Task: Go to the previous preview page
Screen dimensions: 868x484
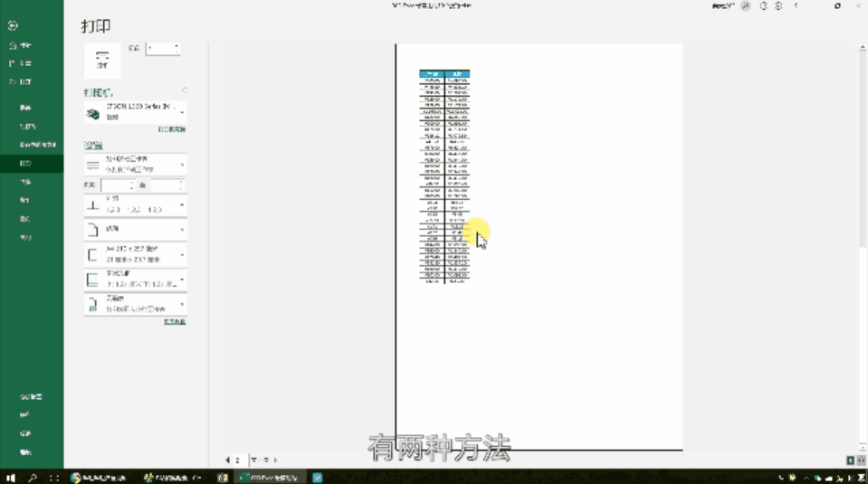Action: (227, 460)
